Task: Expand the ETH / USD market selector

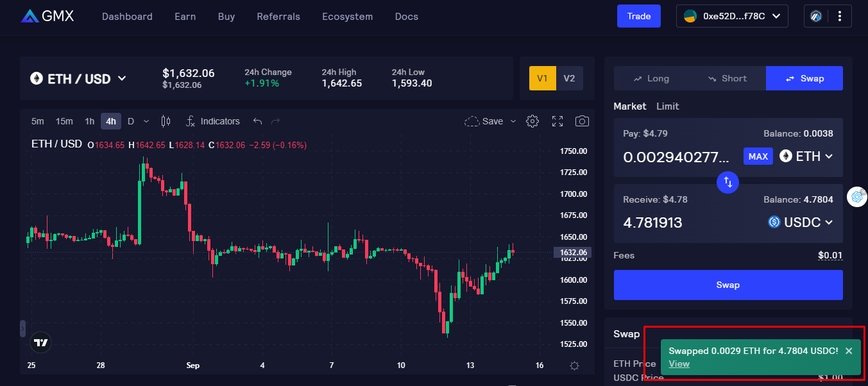Action: pos(78,79)
